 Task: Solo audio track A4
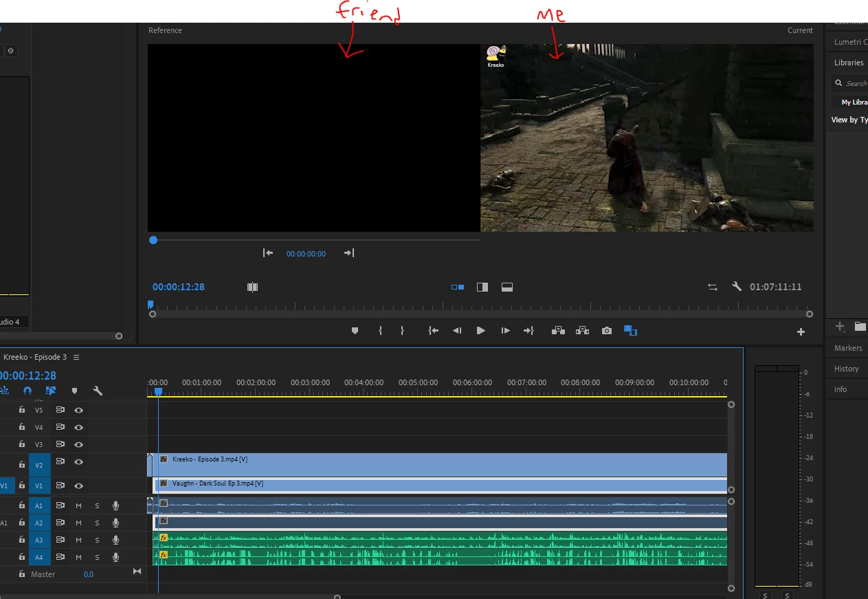click(97, 557)
